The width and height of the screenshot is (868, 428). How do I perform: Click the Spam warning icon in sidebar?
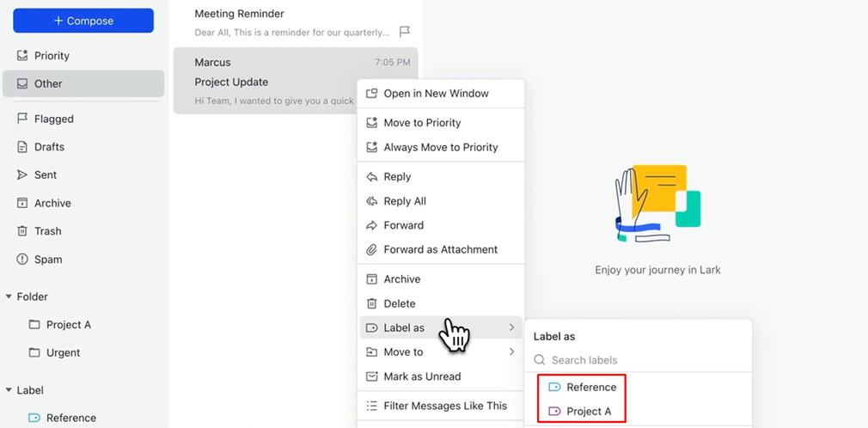point(22,260)
